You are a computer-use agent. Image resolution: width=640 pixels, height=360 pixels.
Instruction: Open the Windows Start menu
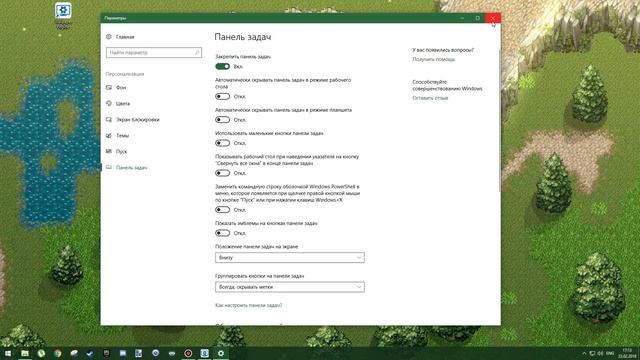(8, 353)
